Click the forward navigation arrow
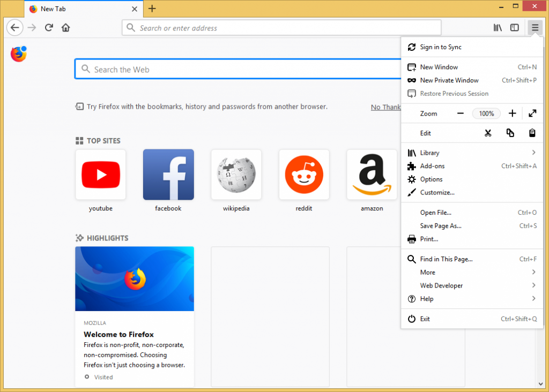Image resolution: width=549 pixels, height=392 pixels. coord(32,28)
